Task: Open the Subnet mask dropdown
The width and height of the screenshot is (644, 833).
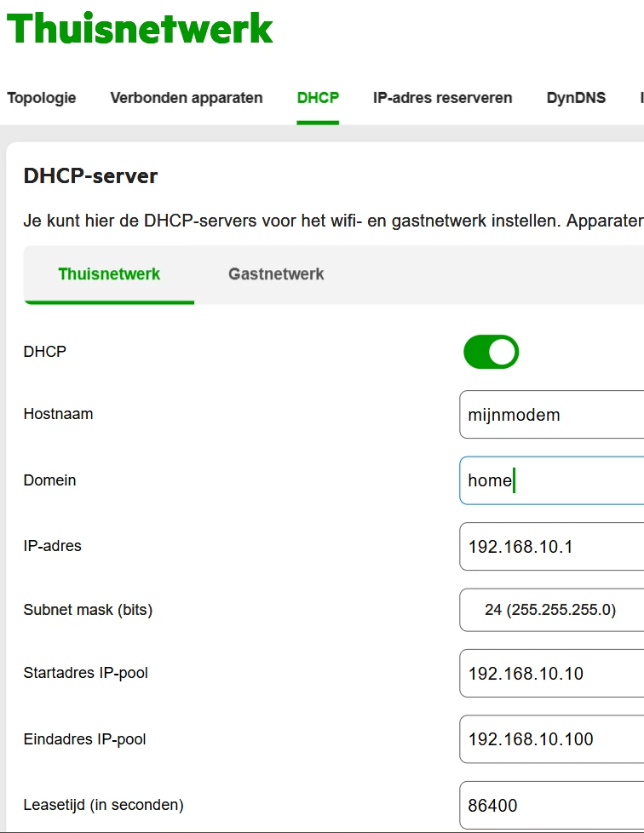Action: click(551, 610)
